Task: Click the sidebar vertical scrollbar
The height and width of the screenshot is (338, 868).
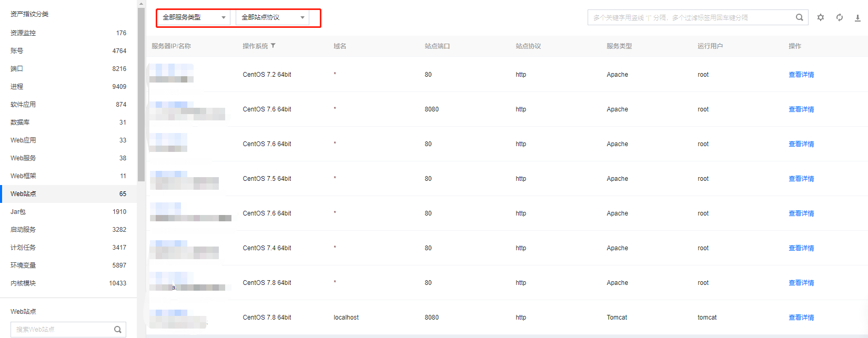Action: point(141,95)
